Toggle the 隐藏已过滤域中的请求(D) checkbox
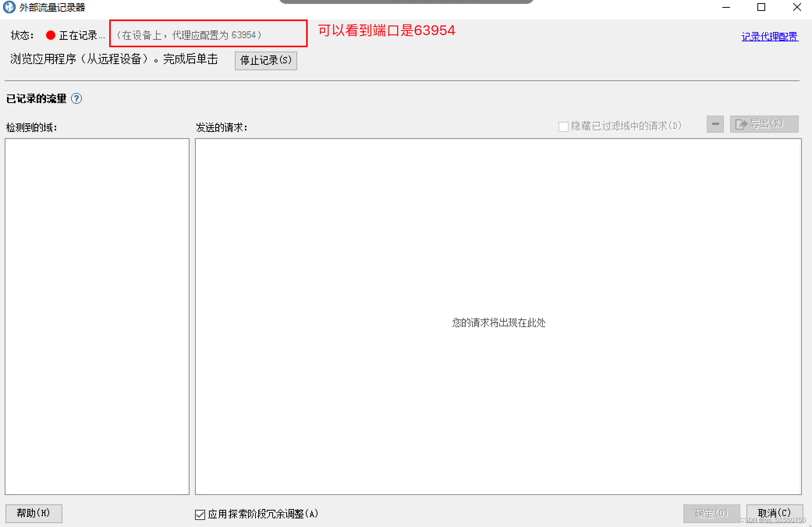This screenshot has height=527, width=812. tap(563, 126)
